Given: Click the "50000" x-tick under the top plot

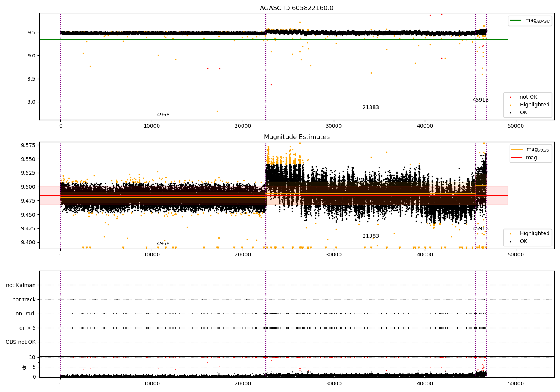Looking at the screenshot, I should (516, 126).
